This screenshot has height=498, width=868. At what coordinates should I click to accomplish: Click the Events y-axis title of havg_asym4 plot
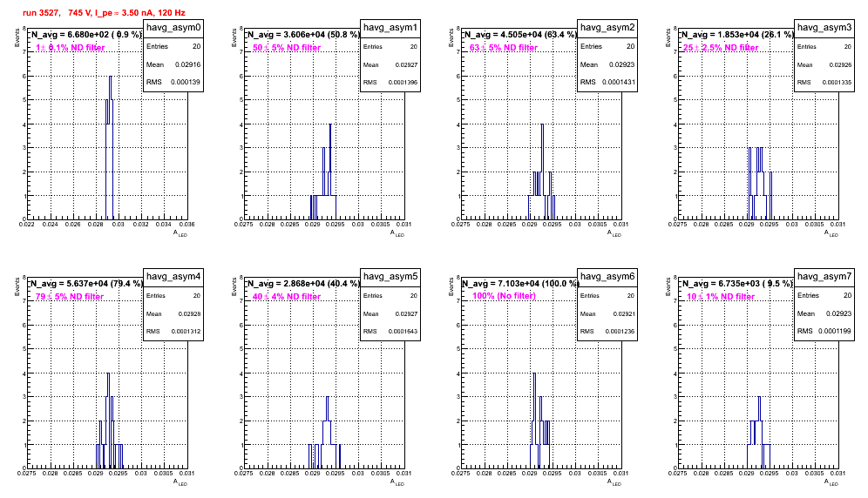point(17,286)
